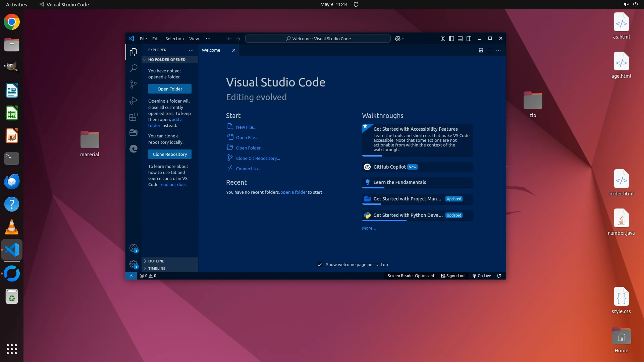This screenshot has width=644, height=362.
Task: Open the Manage gear icon
Action: click(x=133, y=264)
